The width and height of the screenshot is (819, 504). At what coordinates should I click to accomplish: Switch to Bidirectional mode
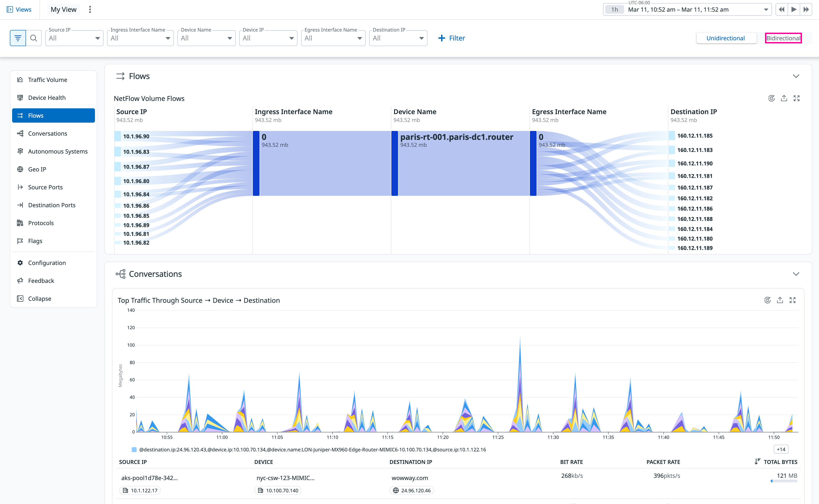click(783, 38)
